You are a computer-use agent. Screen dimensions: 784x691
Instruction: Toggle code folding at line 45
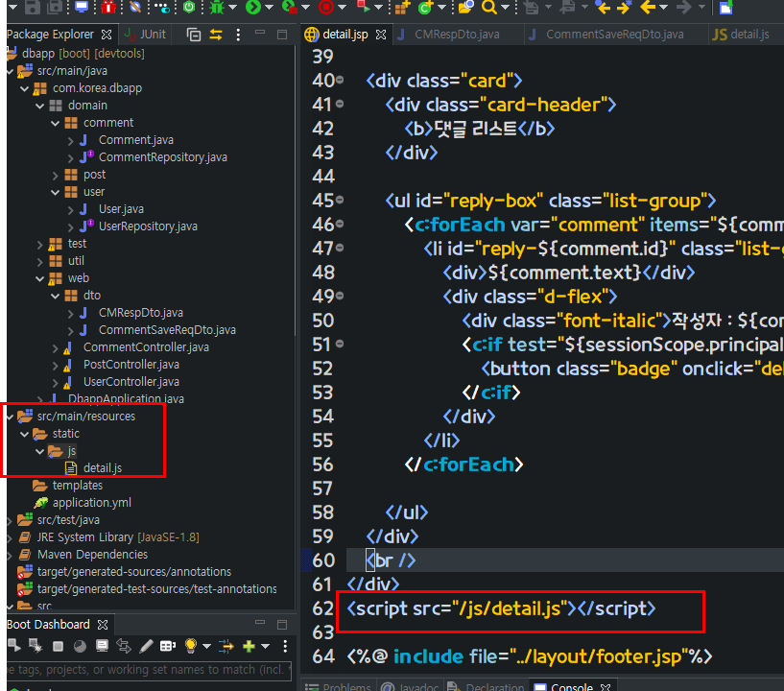point(340,200)
